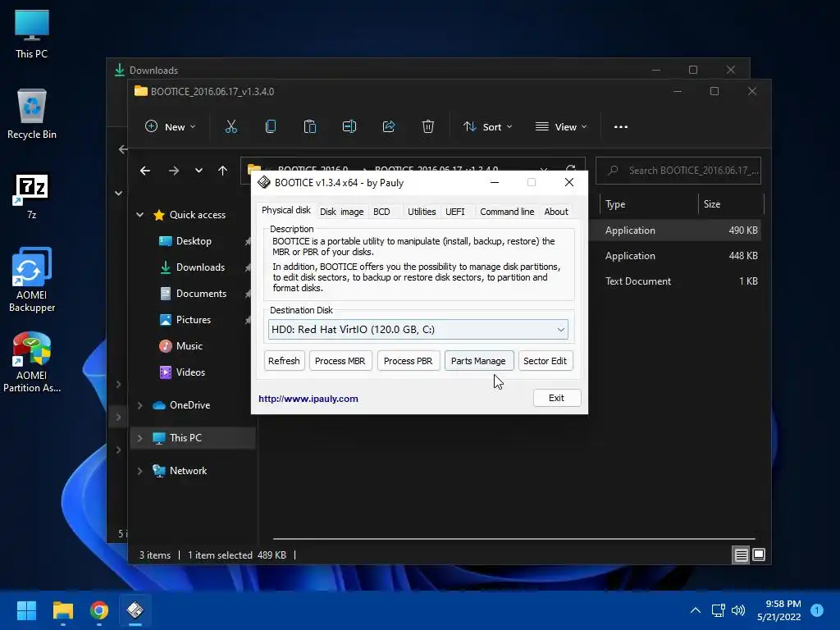
Task: Open File Explorer from the taskbar
Action: pyautogui.click(x=62, y=610)
